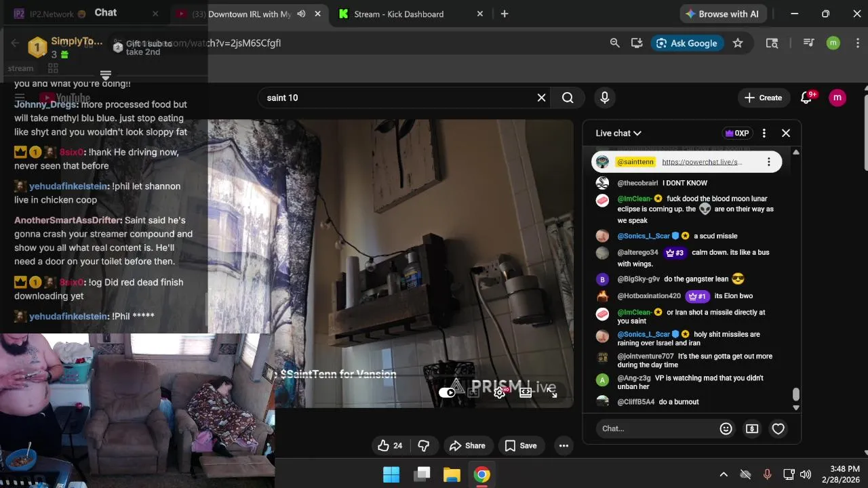The width and height of the screenshot is (868, 488).
Task: Send a heart reaction in chat
Action: (x=778, y=428)
